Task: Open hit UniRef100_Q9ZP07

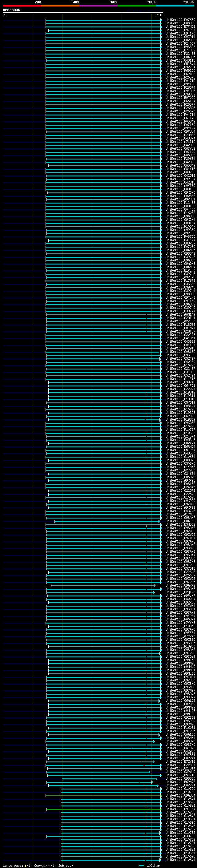Action: click(180, 30)
